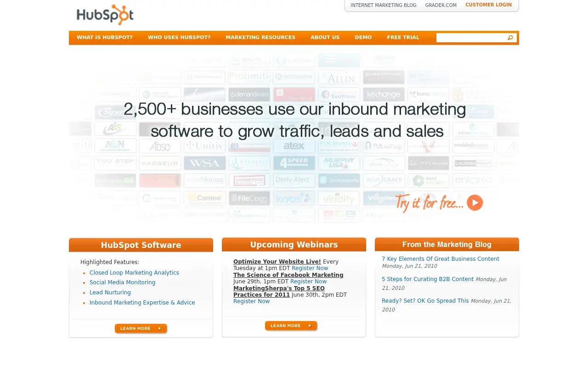Screen dimensions: 588x368
Task: Open the Social Media Monitoring link
Action: pyautogui.click(x=122, y=282)
